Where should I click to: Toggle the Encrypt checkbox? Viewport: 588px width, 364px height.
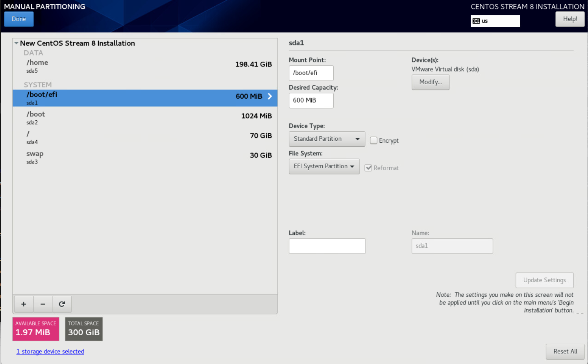374,140
